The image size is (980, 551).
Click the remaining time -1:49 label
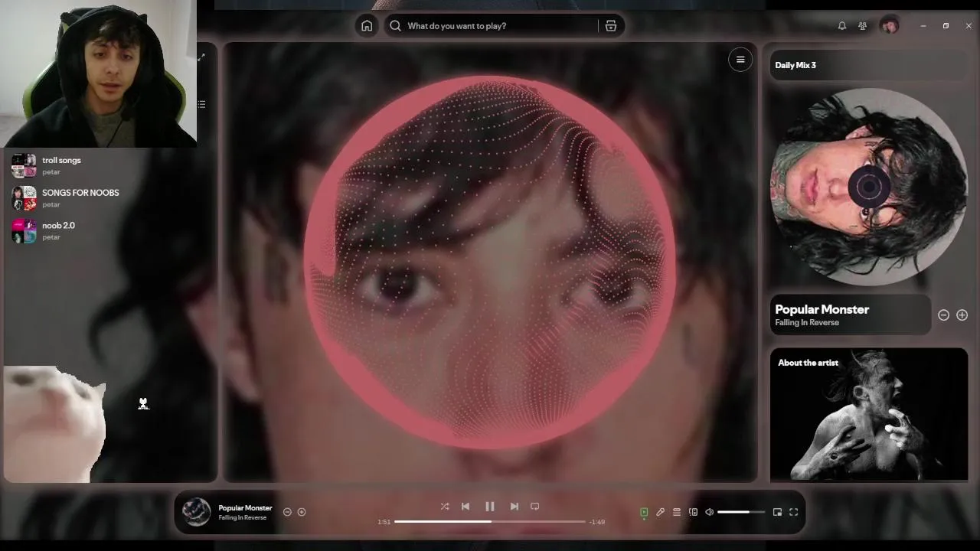click(596, 522)
